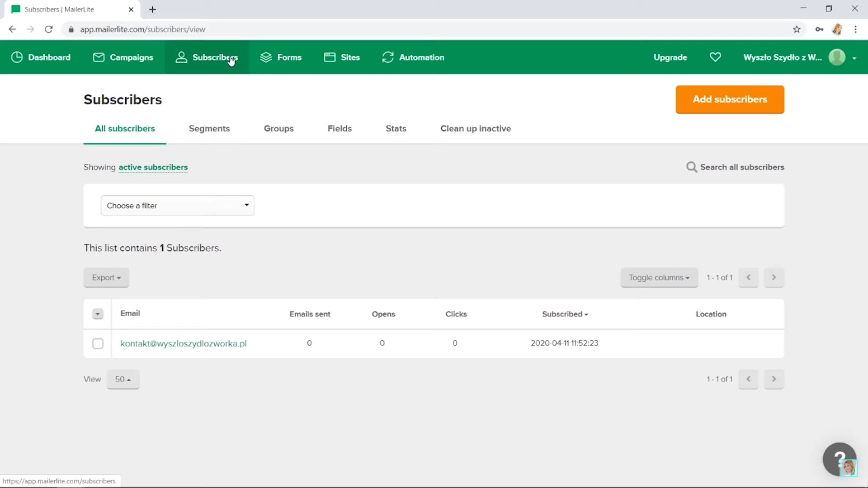Click the Emails sent column header
868x488 pixels.
pos(310,314)
